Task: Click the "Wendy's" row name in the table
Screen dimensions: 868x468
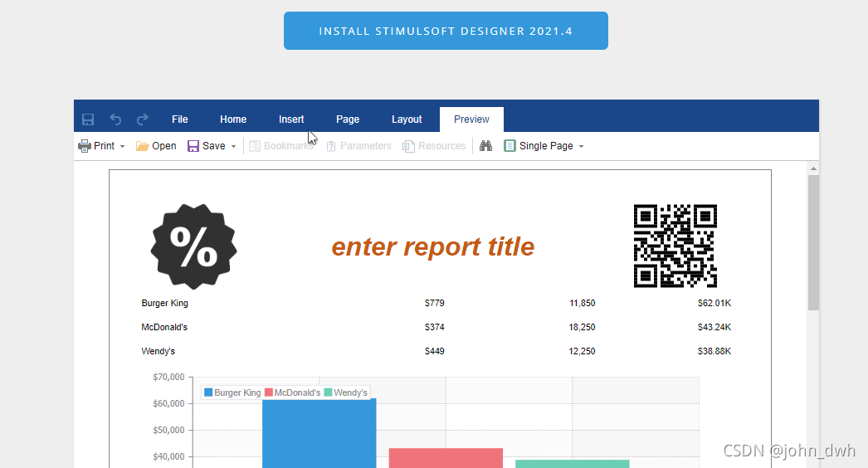Action: pos(158,350)
